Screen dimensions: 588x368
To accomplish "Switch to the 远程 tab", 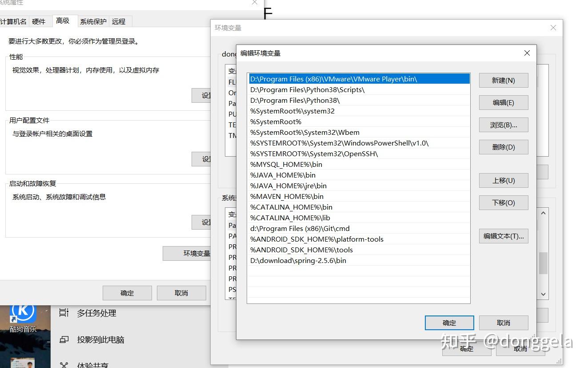I will pyautogui.click(x=119, y=21).
